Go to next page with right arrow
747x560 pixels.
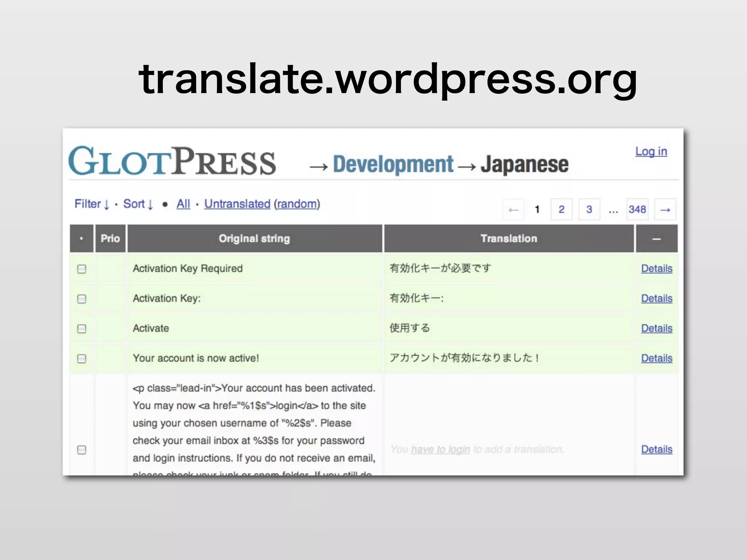click(x=665, y=209)
